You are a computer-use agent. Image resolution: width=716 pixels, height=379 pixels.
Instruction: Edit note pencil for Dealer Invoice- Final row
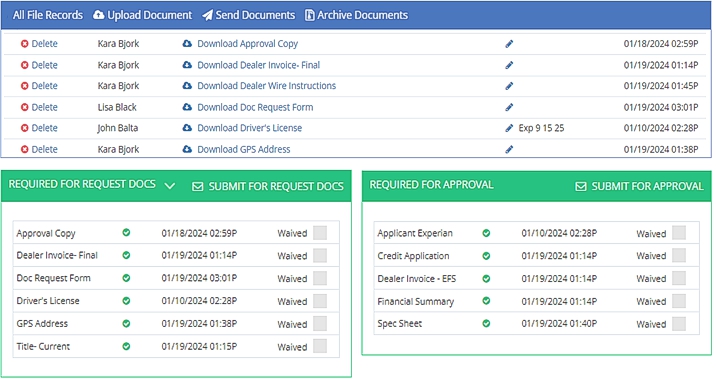(x=509, y=65)
